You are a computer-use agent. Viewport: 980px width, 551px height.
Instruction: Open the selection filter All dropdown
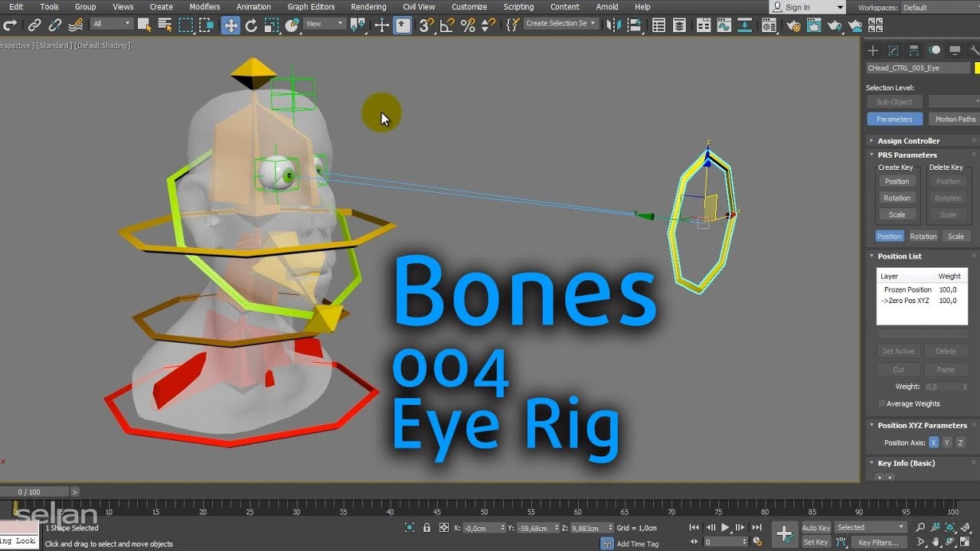pyautogui.click(x=112, y=24)
